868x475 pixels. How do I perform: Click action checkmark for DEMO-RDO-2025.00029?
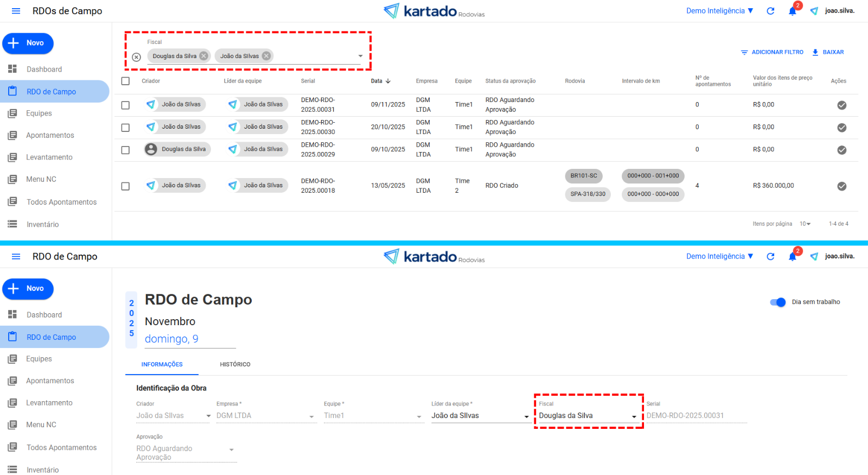[x=841, y=150]
